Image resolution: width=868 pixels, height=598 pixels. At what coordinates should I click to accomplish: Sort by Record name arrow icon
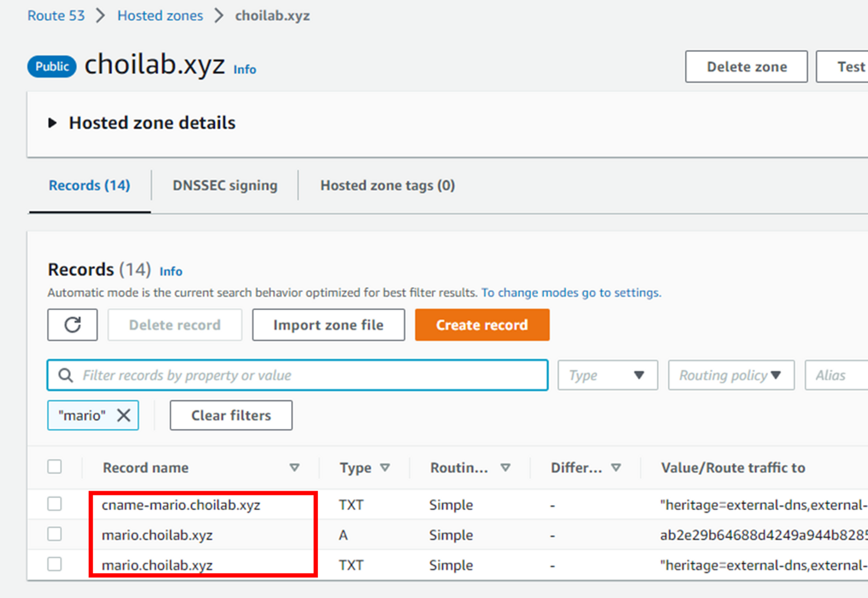(294, 467)
